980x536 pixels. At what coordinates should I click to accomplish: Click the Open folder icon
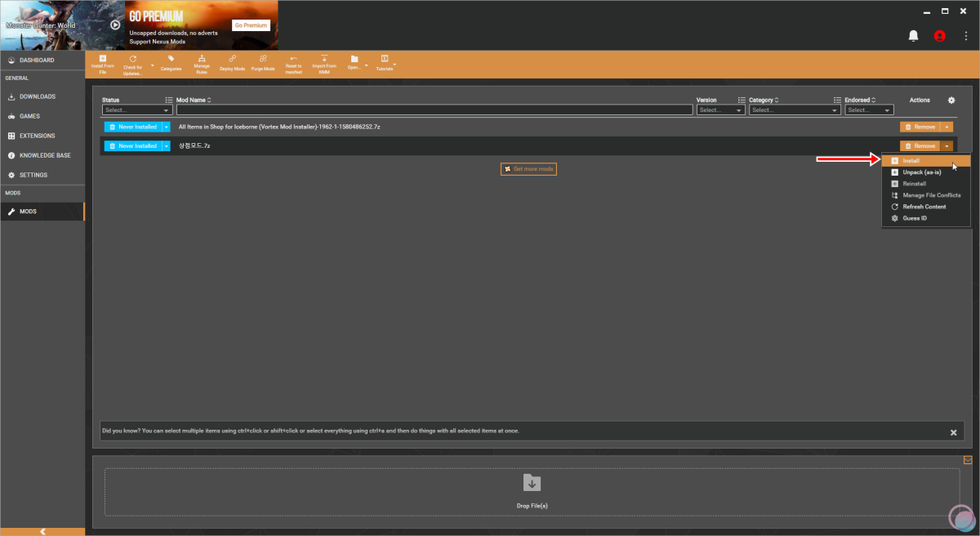354,59
